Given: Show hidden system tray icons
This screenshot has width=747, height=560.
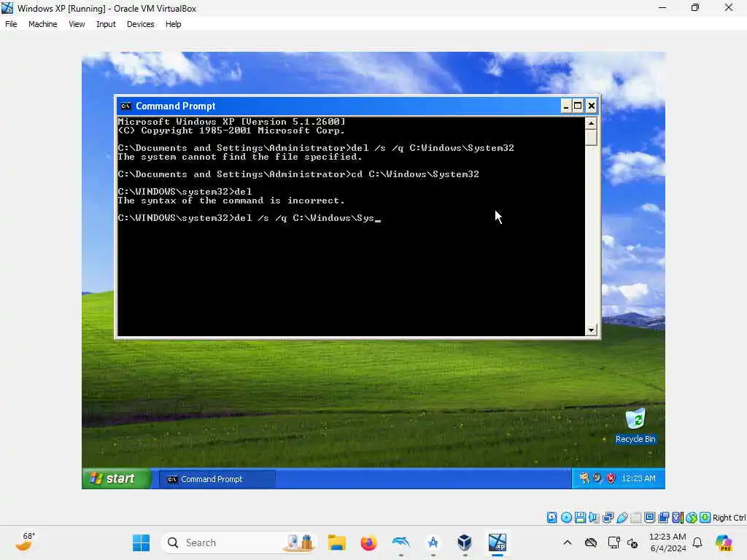Looking at the screenshot, I should coord(567,542).
